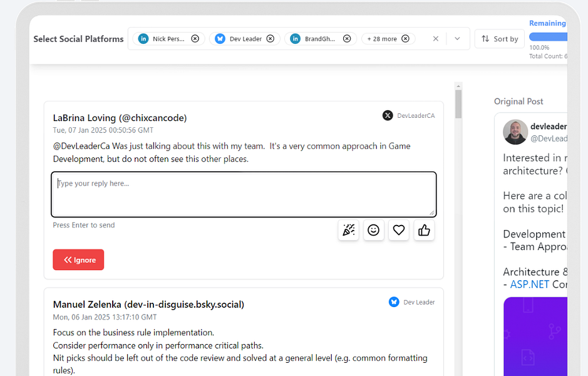Open the devleader profile avatar

click(515, 132)
